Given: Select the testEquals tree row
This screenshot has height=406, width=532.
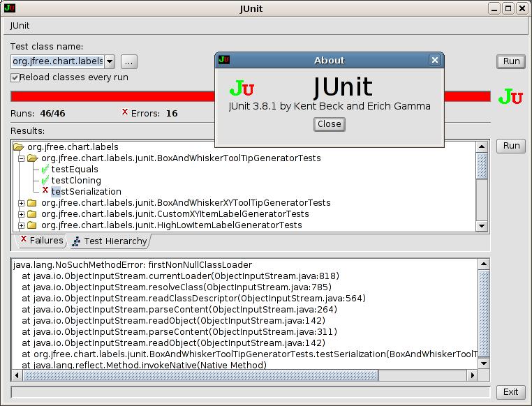Looking at the screenshot, I should point(75,169).
